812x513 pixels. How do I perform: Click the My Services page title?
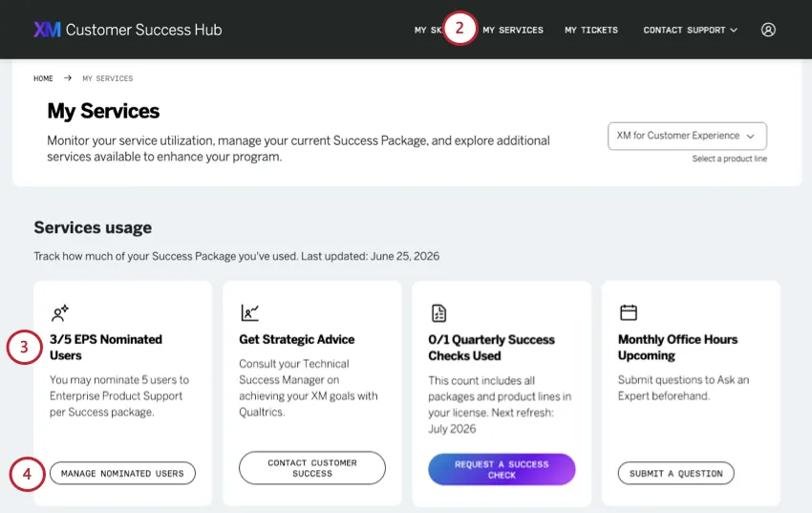pos(103,112)
